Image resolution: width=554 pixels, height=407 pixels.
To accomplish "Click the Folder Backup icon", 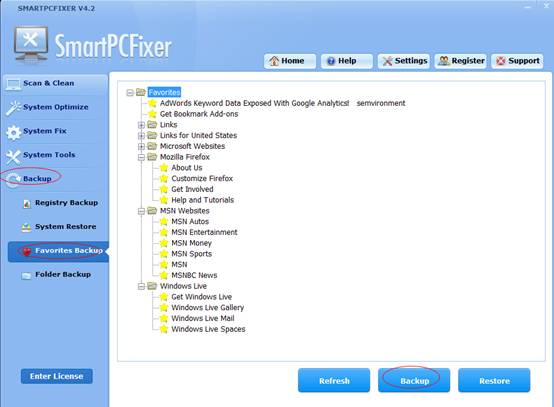I will point(26,276).
